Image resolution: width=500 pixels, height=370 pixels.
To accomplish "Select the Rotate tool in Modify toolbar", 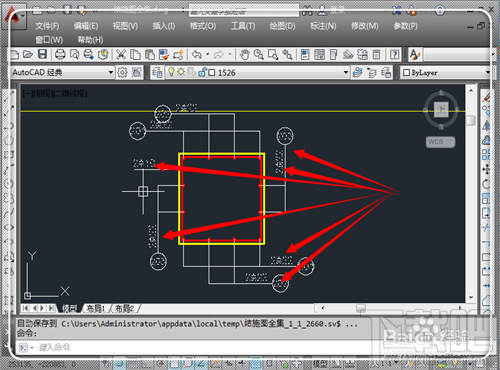I will (x=486, y=184).
